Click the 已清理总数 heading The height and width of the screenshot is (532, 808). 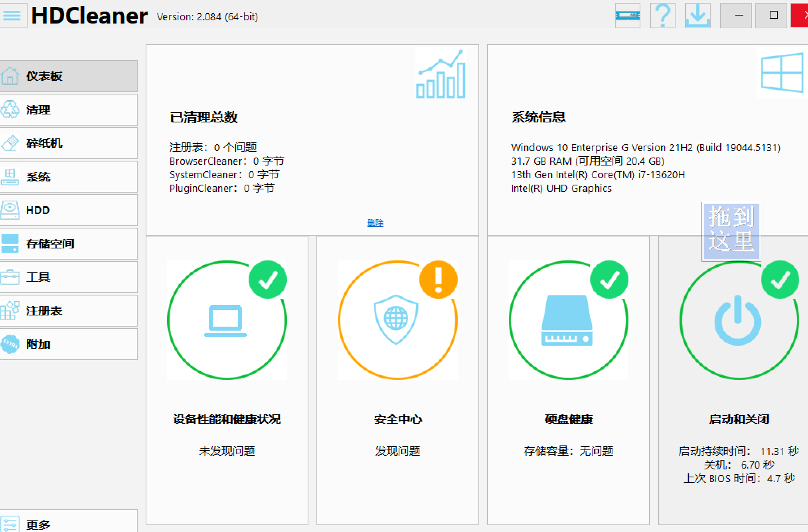(x=203, y=117)
